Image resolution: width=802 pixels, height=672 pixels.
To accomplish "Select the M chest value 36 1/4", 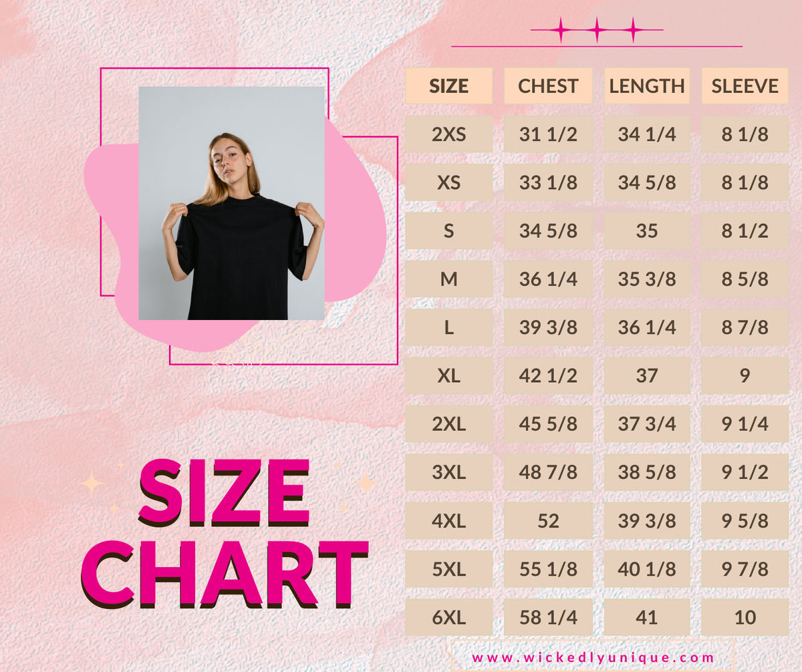I will (x=548, y=279).
